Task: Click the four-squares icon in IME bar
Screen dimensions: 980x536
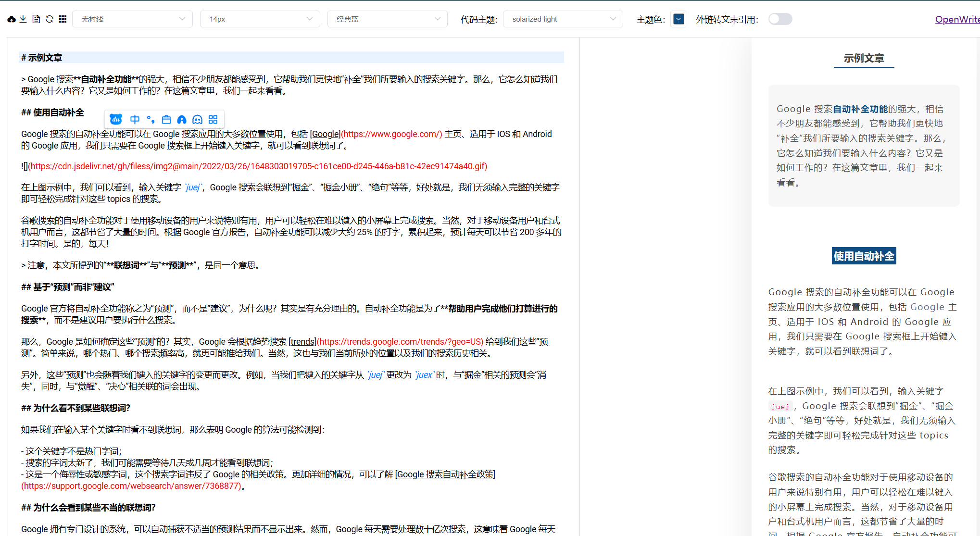Action: click(213, 119)
